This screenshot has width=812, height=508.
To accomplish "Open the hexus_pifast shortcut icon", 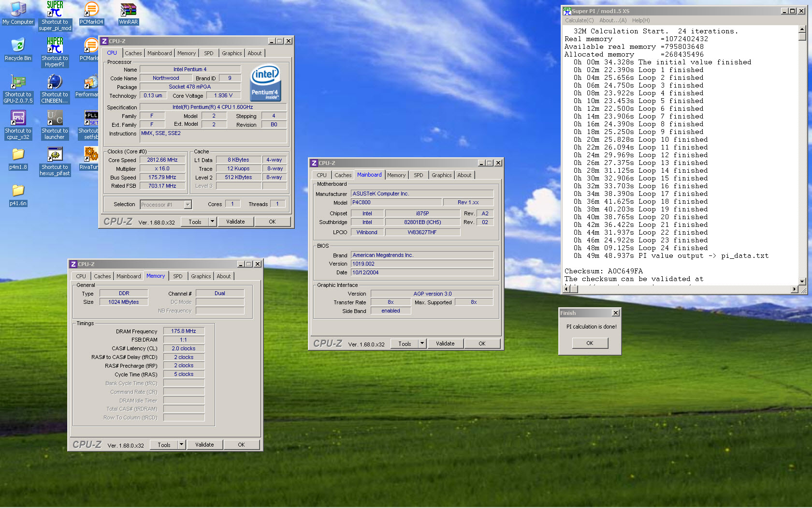I will click(x=55, y=161).
